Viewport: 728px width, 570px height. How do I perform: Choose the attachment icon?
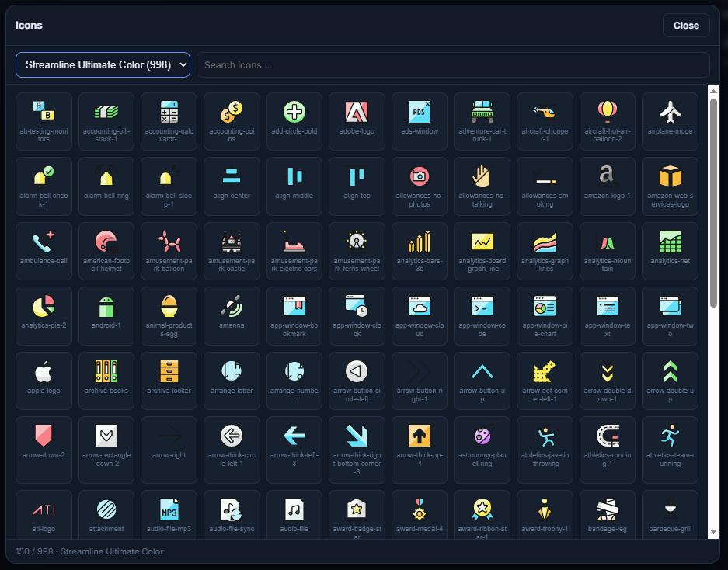click(106, 514)
